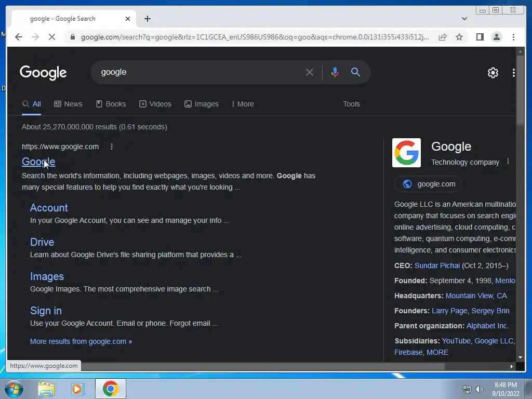The width and height of the screenshot is (532, 399).
Task: Open the Larry Page founder link
Action: click(448, 311)
